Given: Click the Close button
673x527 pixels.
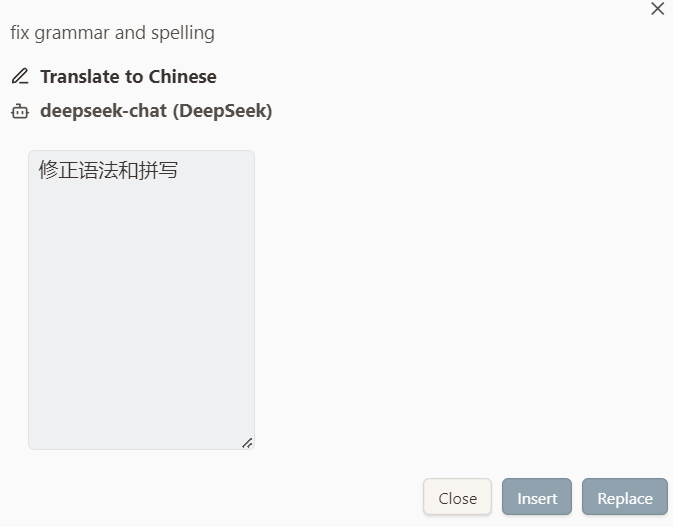Looking at the screenshot, I should [457, 497].
